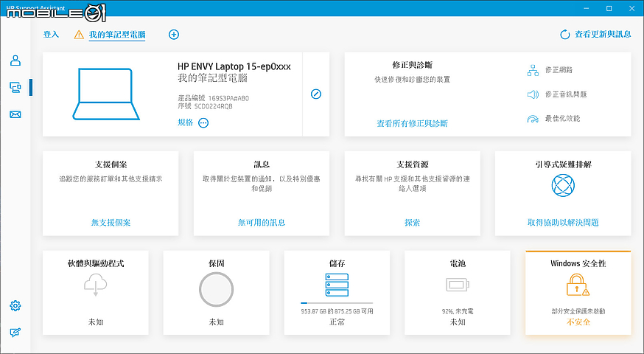This screenshot has height=354, width=644.
Task: Click the battery icon under 電池
Action: click(458, 285)
